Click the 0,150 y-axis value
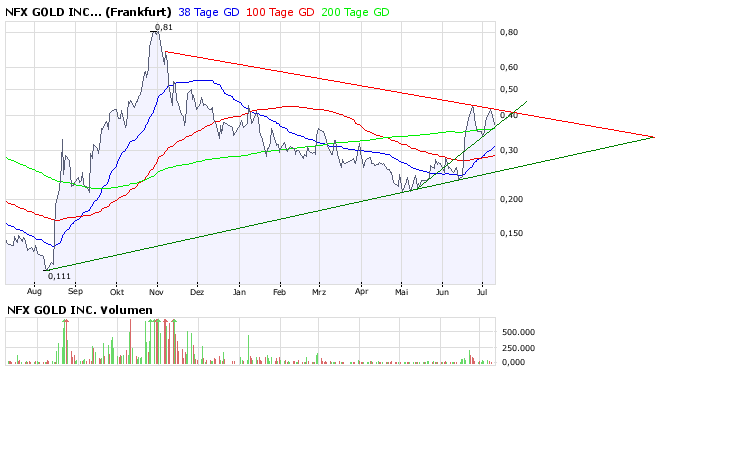This screenshot has height=475, width=738. [511, 233]
